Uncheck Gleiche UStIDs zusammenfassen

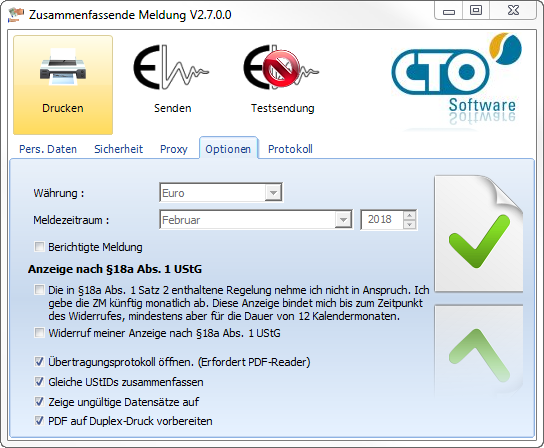(x=39, y=382)
